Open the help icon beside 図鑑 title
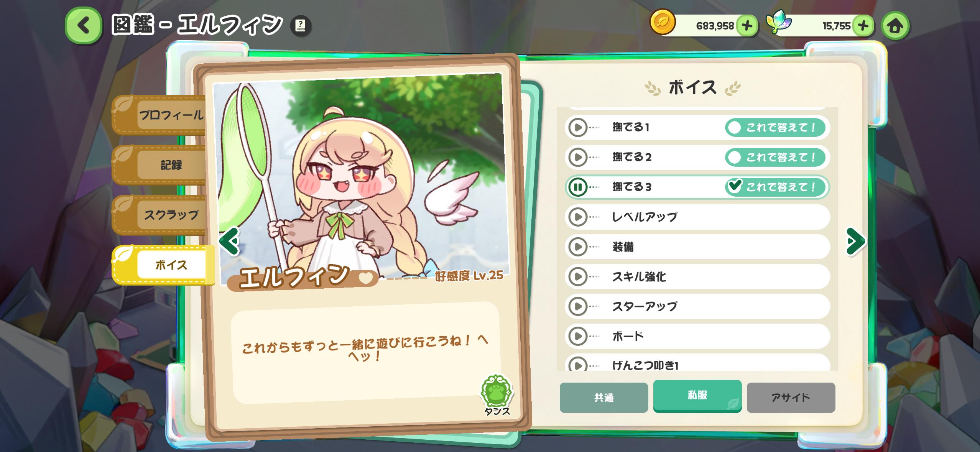 tap(301, 26)
